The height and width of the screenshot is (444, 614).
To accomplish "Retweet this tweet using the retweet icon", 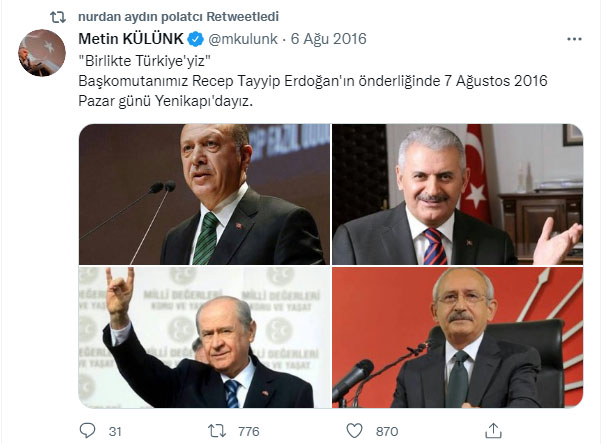I will [x=217, y=431].
